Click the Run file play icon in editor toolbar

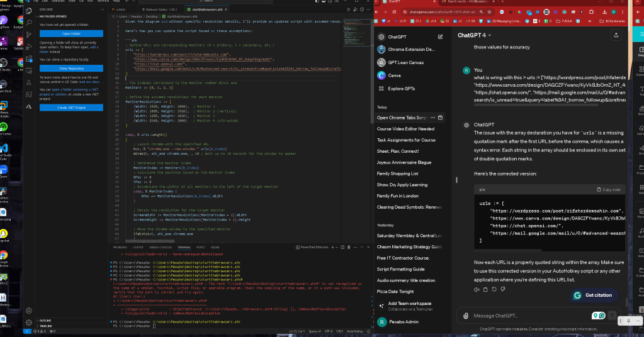[349, 9]
